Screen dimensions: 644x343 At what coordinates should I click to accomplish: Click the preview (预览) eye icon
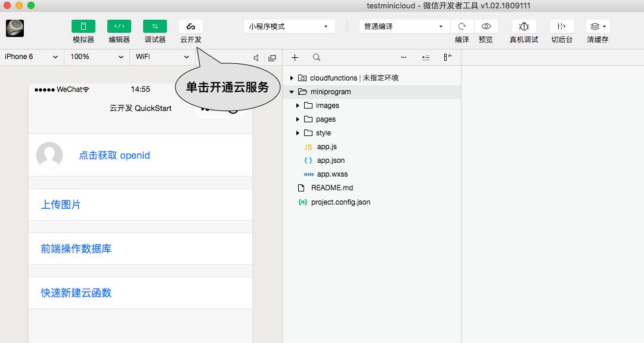pos(486,26)
